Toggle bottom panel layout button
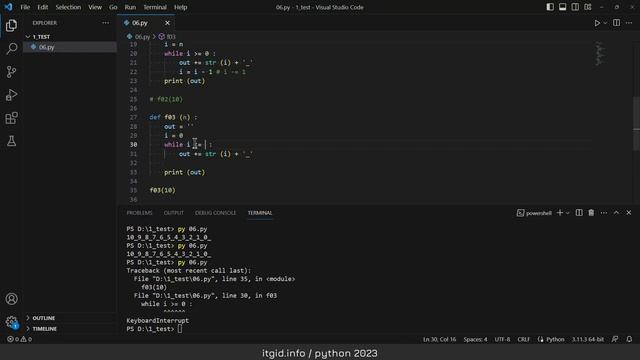 pos(562,7)
